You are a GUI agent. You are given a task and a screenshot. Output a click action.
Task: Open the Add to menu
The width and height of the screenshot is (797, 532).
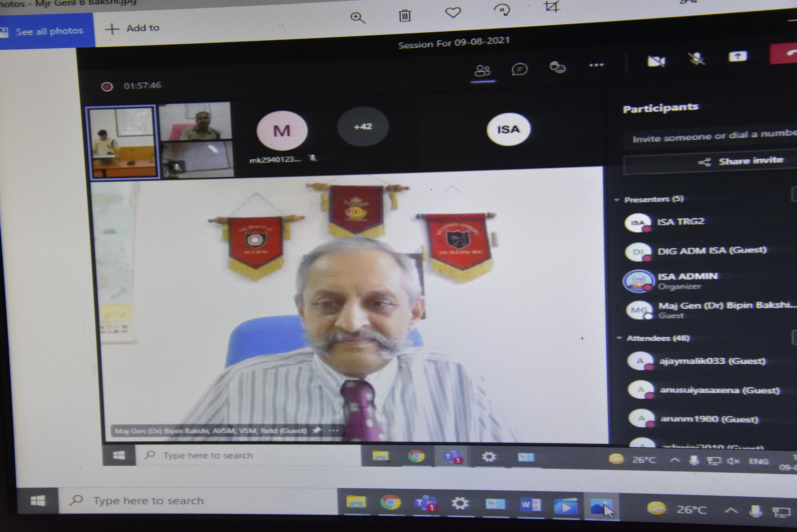point(132,28)
